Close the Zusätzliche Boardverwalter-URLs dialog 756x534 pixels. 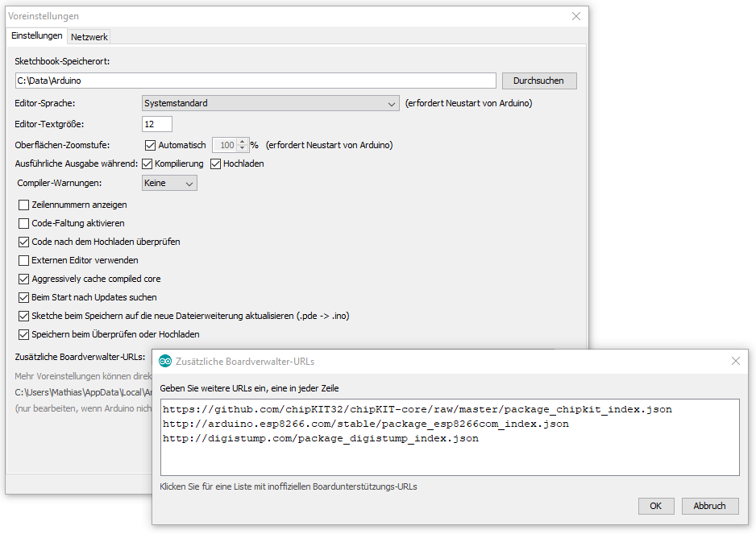[x=735, y=361]
